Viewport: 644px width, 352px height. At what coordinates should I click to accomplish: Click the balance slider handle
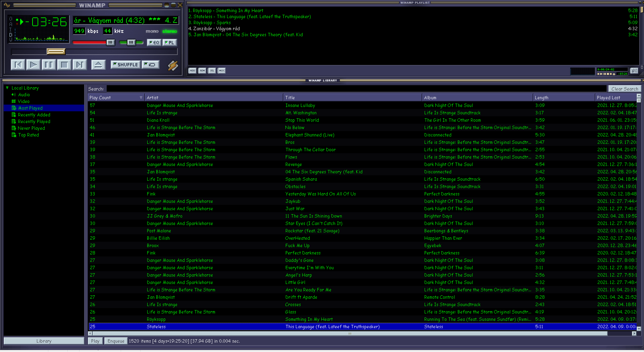click(131, 43)
